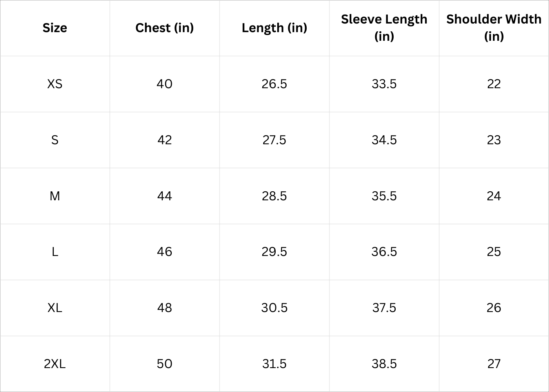Image resolution: width=549 pixels, height=392 pixels.
Task: Select the length value 31.5 cell
Action: click(274, 364)
